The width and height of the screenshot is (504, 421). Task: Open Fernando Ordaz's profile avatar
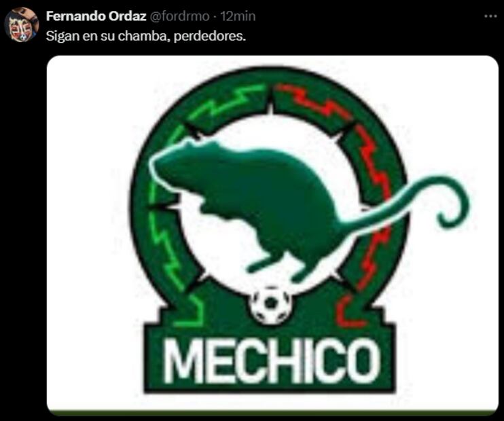click(x=22, y=24)
